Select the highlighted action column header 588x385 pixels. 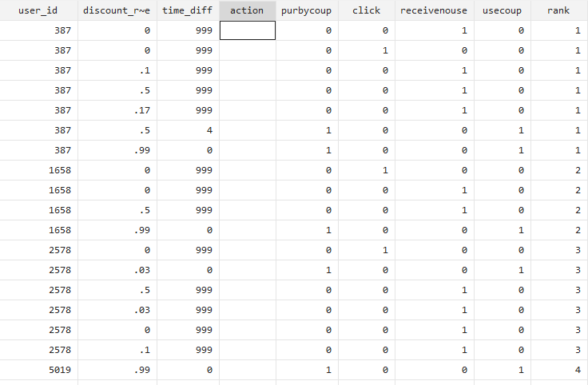coord(248,10)
